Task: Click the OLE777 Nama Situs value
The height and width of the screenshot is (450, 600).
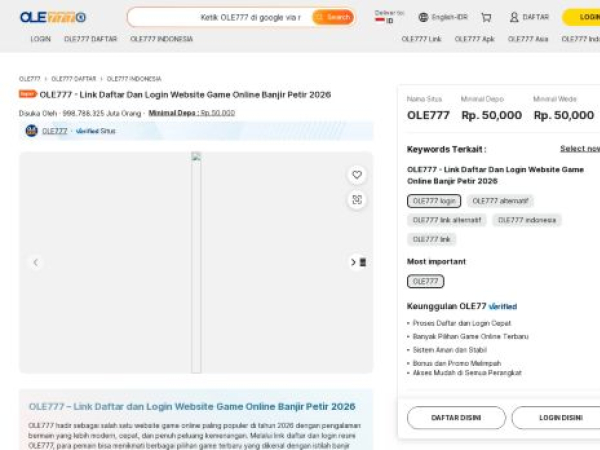Action: tap(428, 115)
